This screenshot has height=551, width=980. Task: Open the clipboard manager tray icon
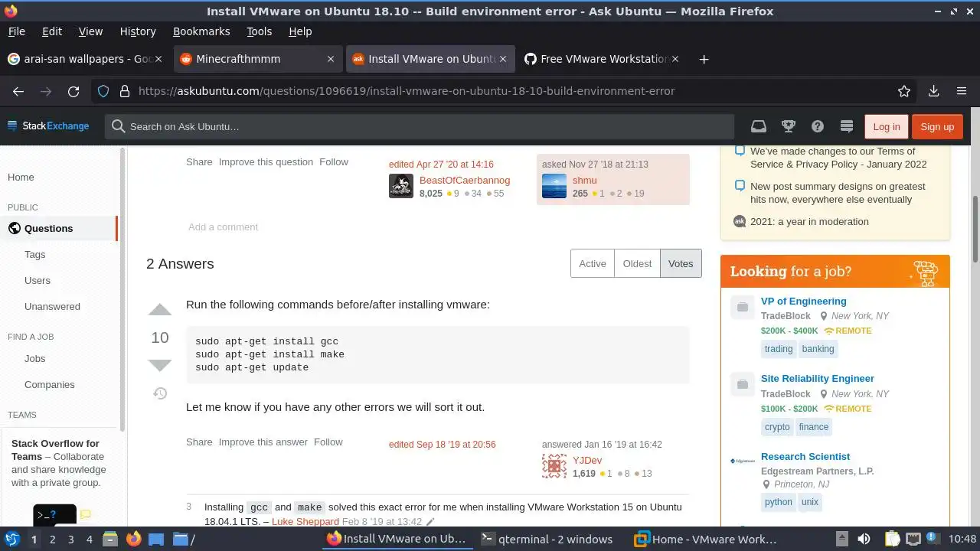pyautogui.click(x=893, y=539)
